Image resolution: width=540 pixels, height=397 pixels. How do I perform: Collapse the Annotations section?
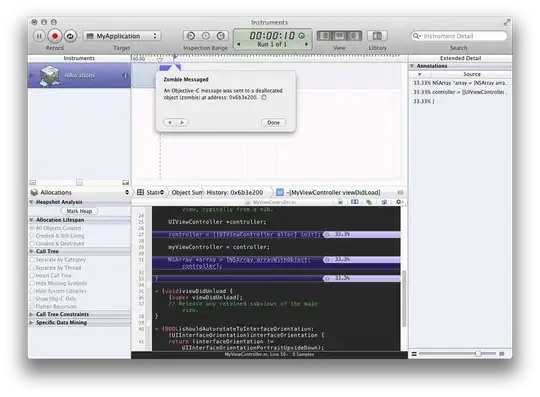coord(412,66)
